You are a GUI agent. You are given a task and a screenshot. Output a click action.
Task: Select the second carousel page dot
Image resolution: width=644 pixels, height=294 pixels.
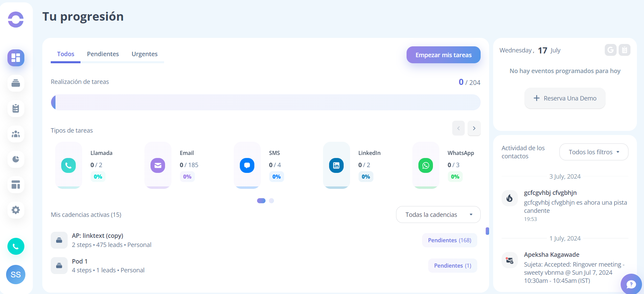(271, 201)
